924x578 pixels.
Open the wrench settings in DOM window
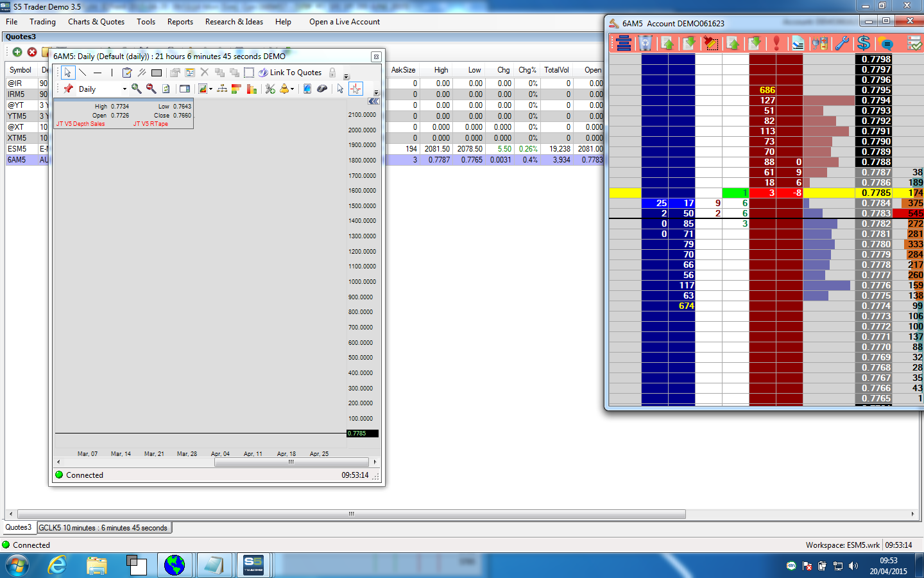(842, 43)
